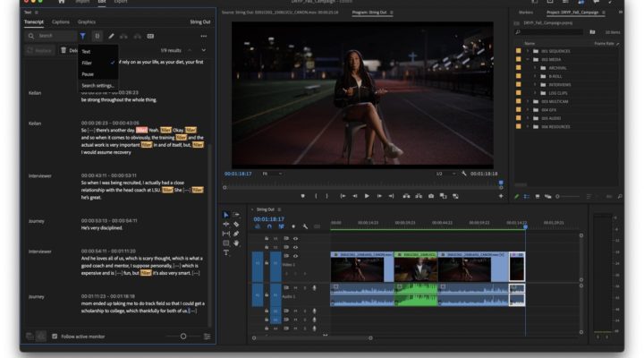Select the Transcript tab
The image size is (644, 358).
coord(34,21)
